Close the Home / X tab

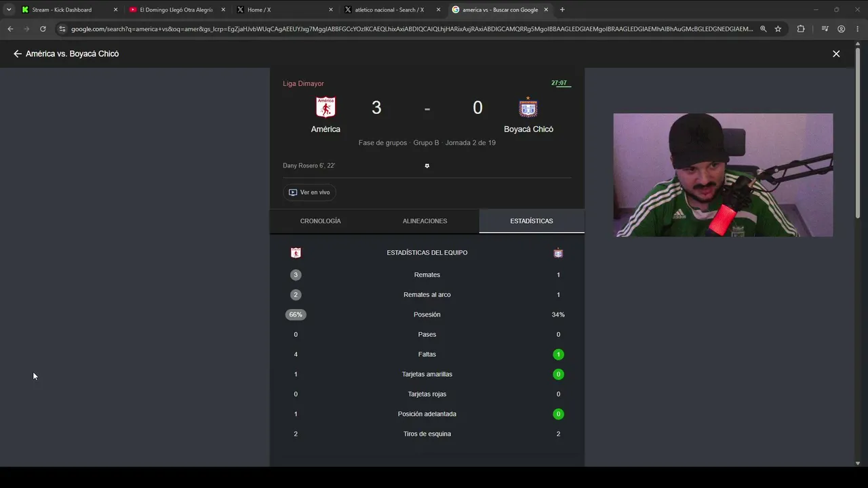tap(331, 9)
